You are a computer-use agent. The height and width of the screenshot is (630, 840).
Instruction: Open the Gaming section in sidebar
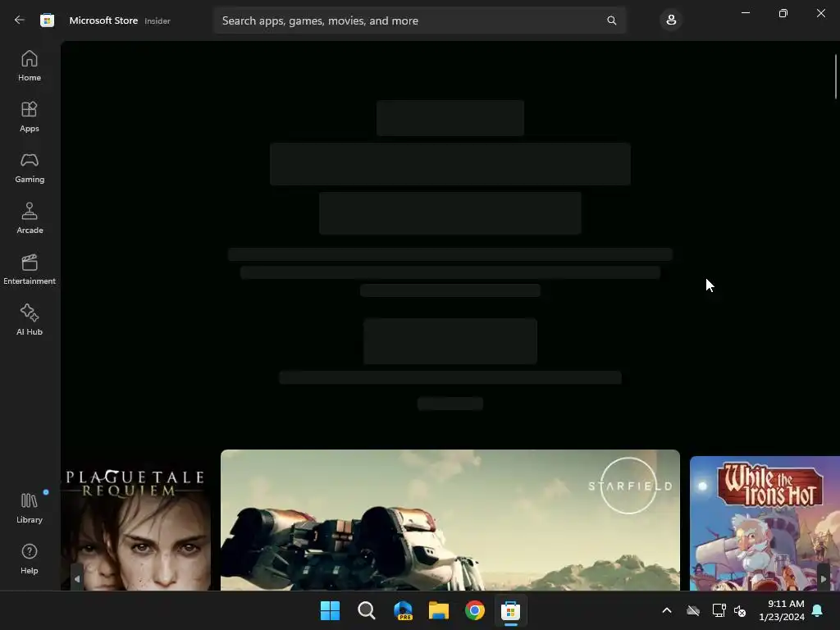click(x=30, y=167)
